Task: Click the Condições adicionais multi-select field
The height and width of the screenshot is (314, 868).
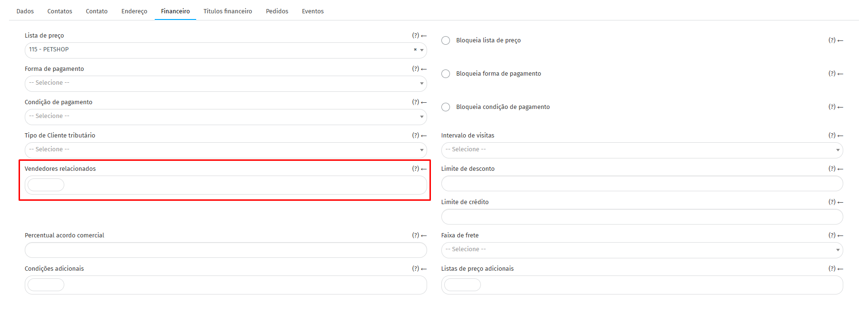Action: coord(226,285)
